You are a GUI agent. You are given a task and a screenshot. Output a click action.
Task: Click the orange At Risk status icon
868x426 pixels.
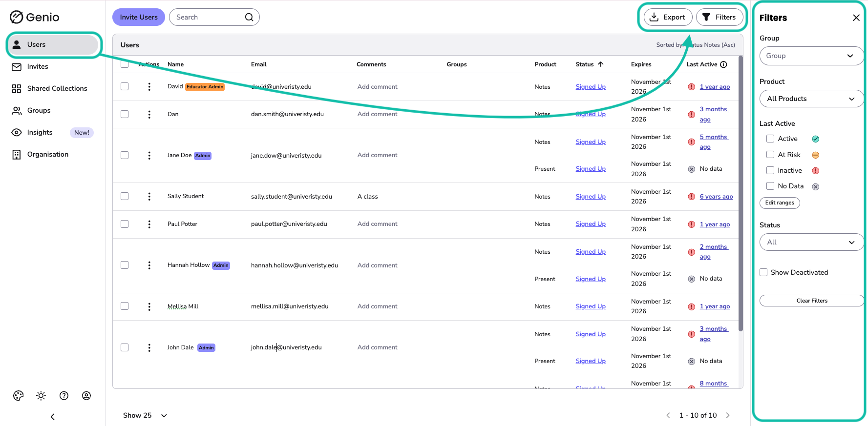tap(816, 155)
